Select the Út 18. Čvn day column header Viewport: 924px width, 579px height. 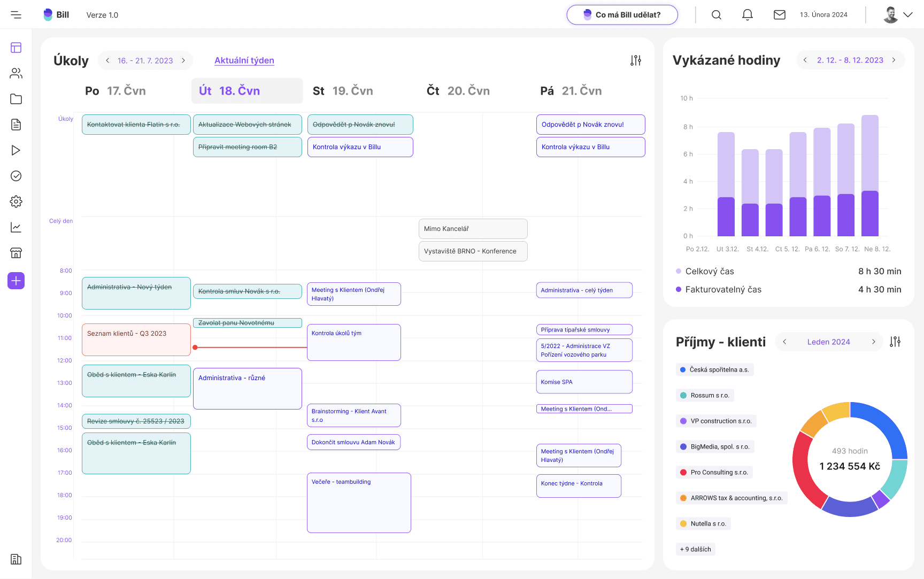click(x=247, y=91)
